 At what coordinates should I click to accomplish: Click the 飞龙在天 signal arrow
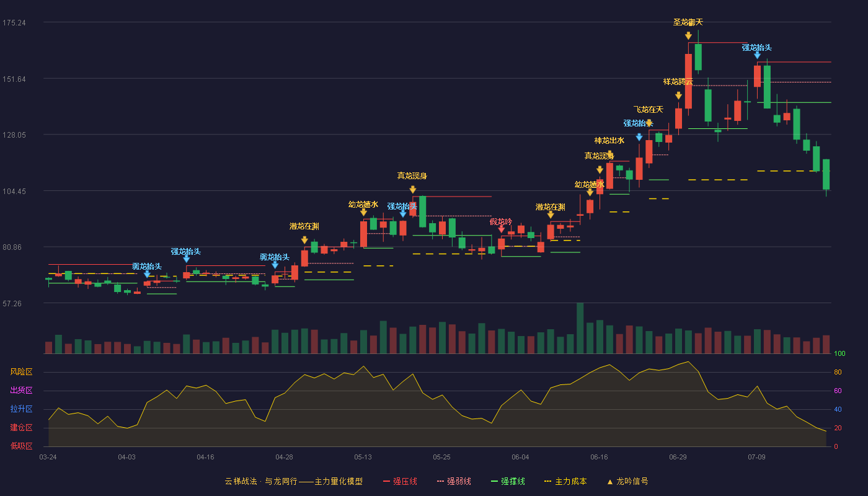(649, 123)
